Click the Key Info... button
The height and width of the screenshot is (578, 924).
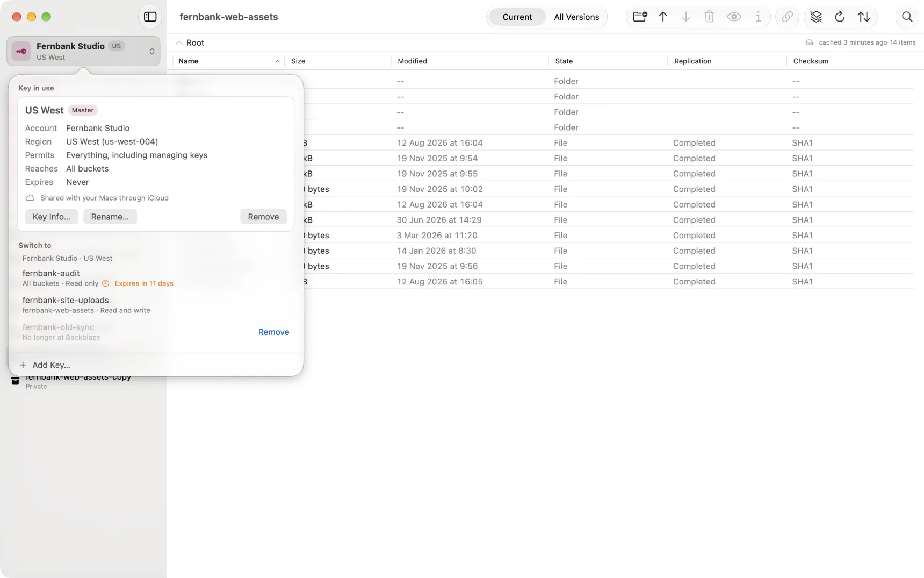(52, 217)
